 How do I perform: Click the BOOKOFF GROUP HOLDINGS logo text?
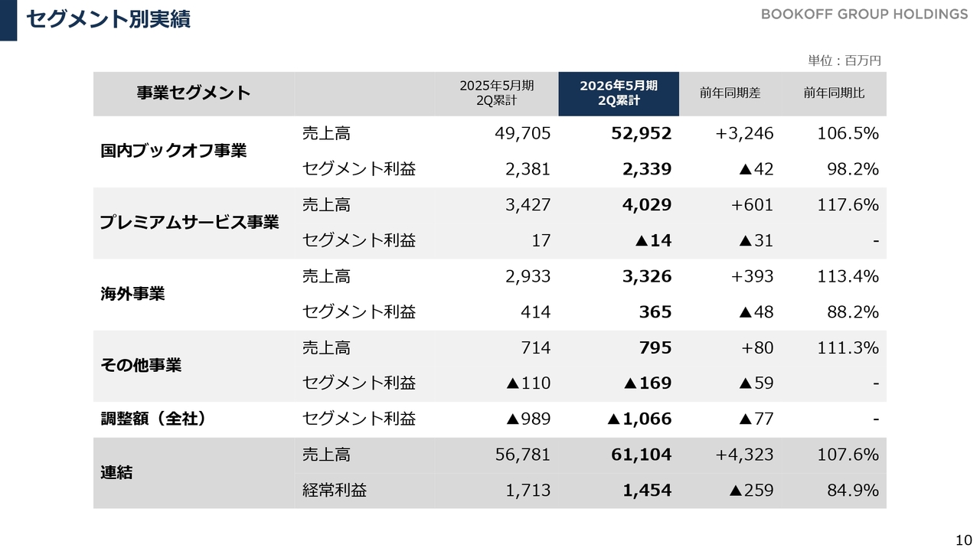point(864,15)
